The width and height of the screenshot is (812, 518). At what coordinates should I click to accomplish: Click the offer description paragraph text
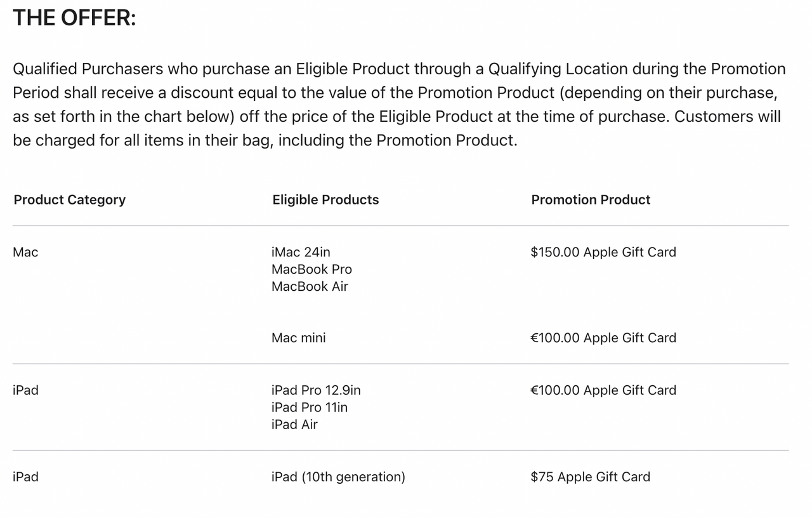(x=398, y=105)
